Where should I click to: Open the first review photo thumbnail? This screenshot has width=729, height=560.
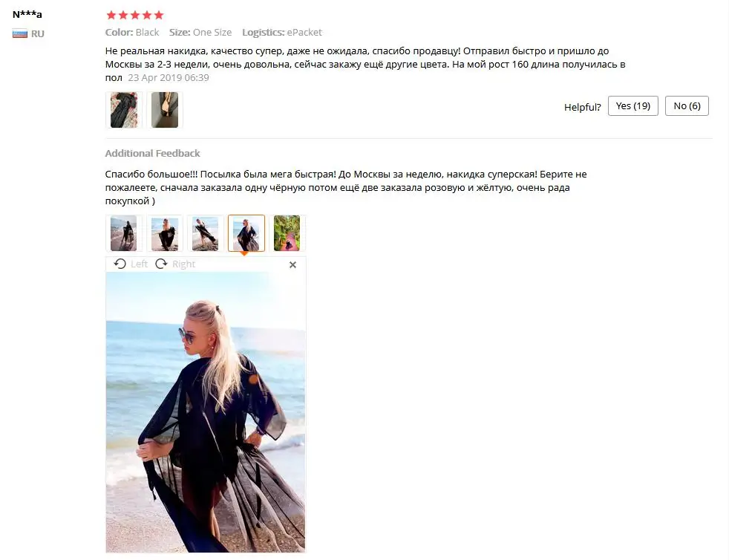pos(124,110)
